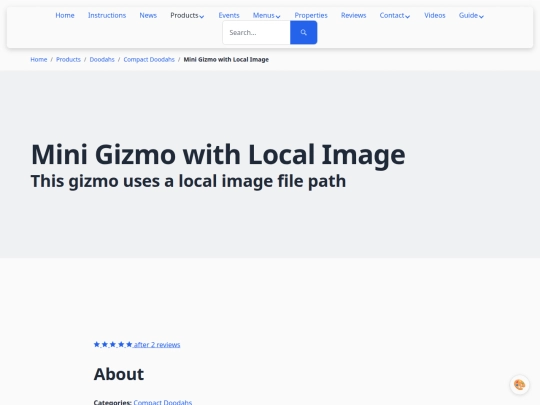Viewport: 540px width, 405px height.
Task: Open the Contact dropdown menu
Action: 395,15
